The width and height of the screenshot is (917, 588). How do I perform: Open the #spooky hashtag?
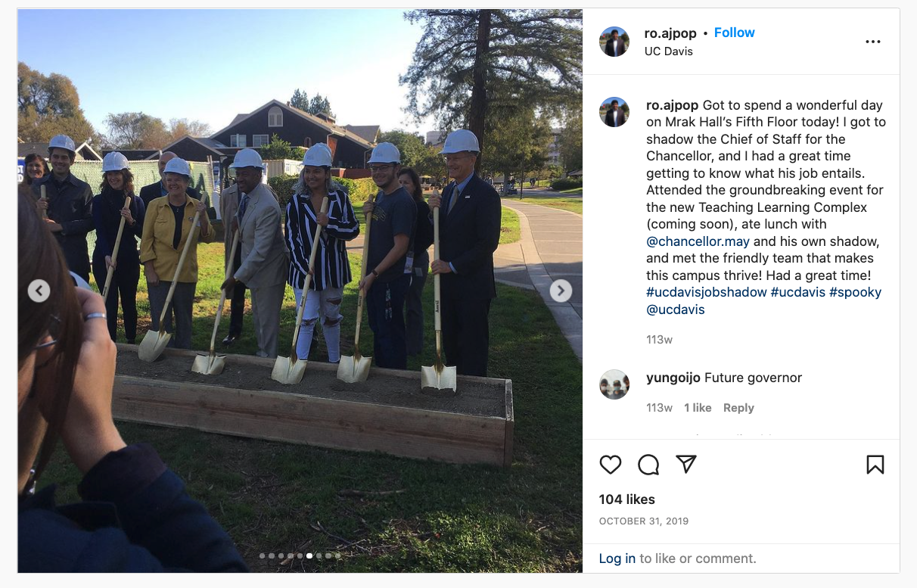855,292
